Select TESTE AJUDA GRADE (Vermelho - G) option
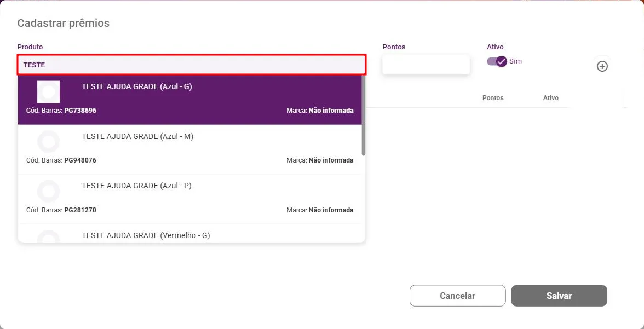 [189, 233]
